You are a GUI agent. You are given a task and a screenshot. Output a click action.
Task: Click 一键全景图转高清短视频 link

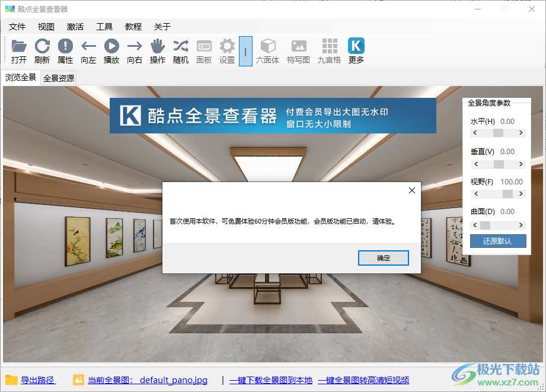[x=363, y=380]
